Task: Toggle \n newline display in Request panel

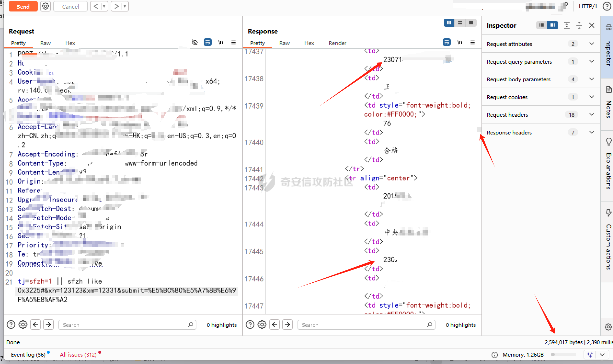Action: pos(221,42)
